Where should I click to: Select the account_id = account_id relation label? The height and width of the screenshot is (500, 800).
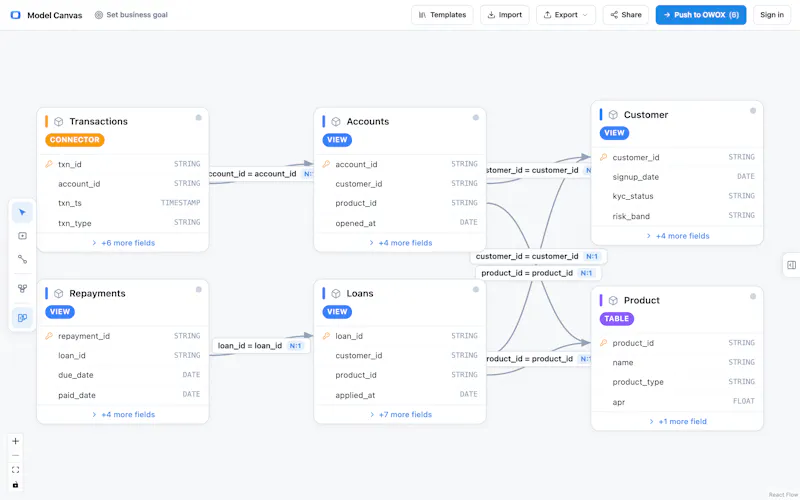(261, 173)
